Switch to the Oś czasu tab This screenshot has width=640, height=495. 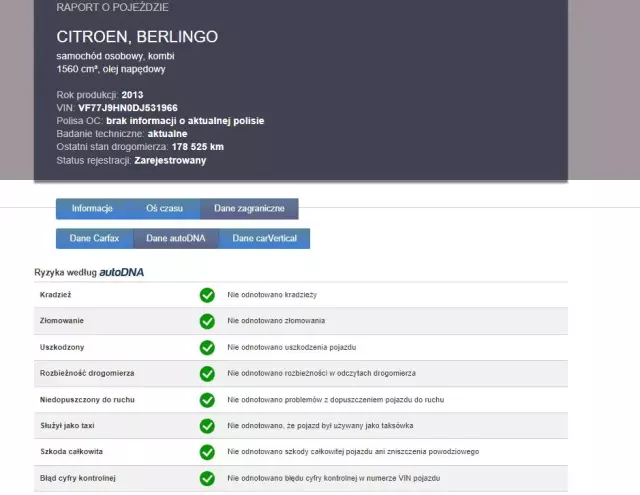[164, 208]
